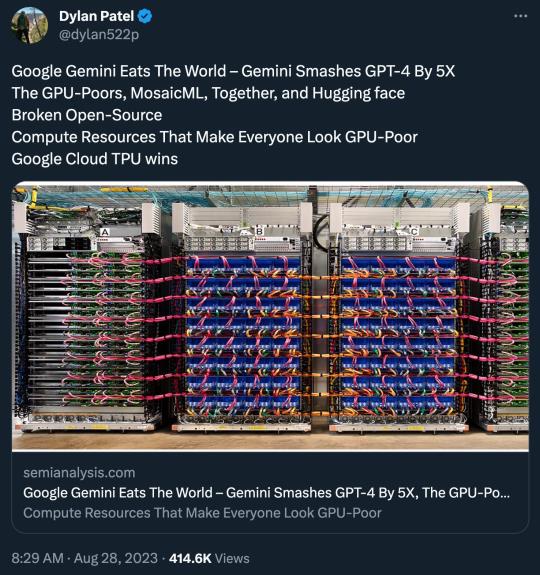540x575 pixels.
Task: Click the 'Google Cloud TPU wins' line
Action: tap(95, 159)
